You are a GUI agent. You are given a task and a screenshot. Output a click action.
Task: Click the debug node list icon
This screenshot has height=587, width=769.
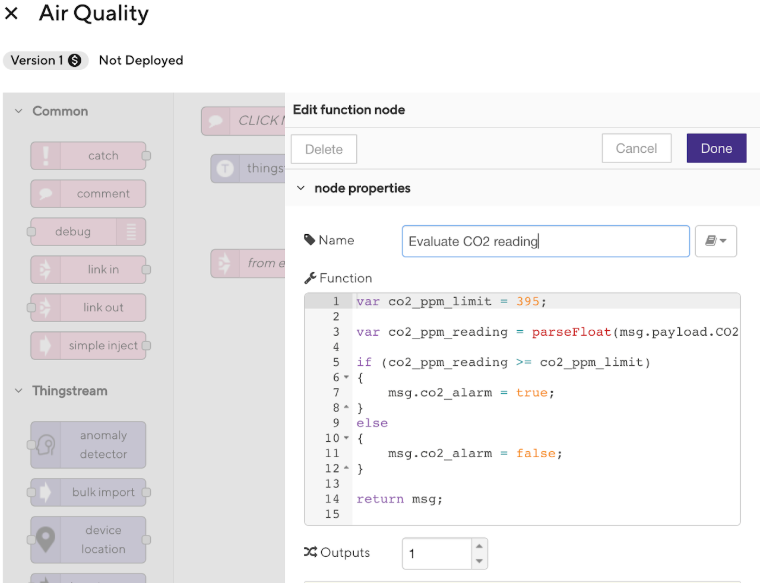[x=131, y=231]
